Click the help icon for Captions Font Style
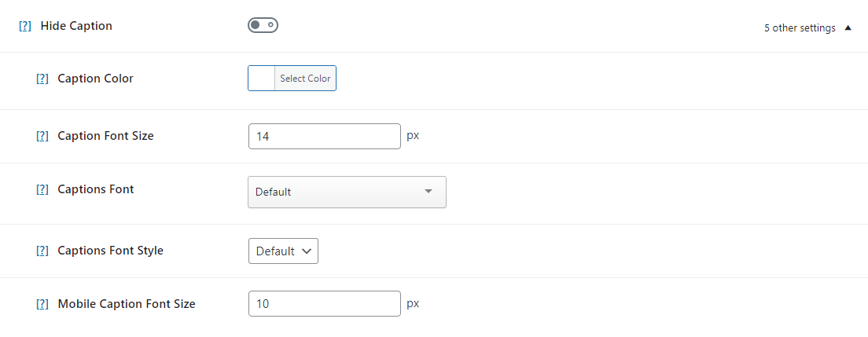 click(42, 251)
